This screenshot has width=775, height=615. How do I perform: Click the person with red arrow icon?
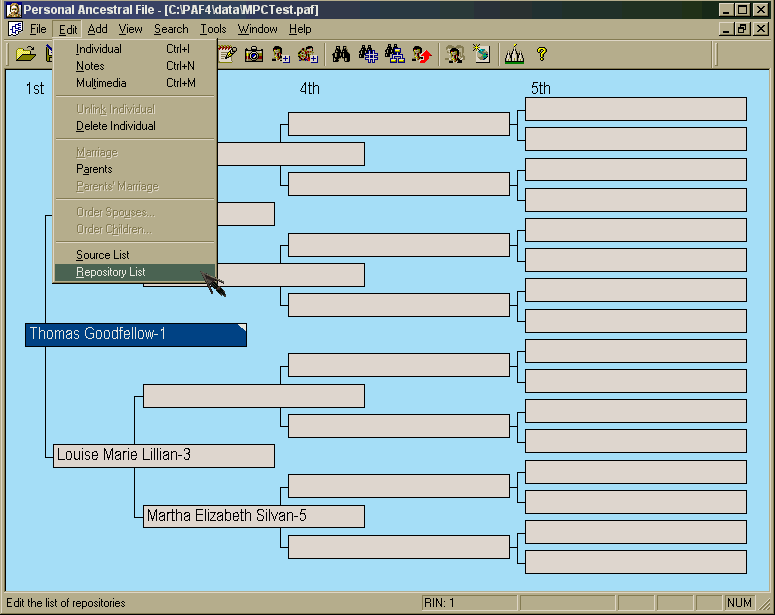point(422,54)
